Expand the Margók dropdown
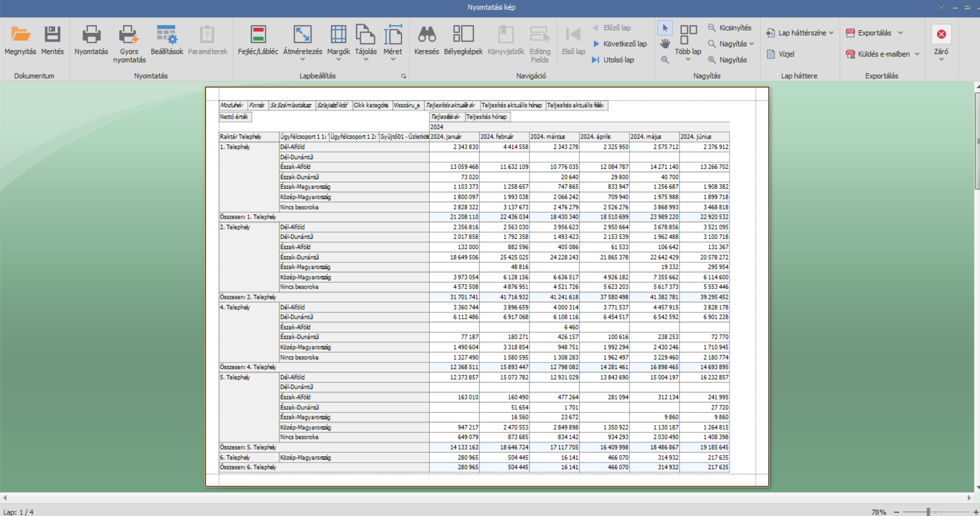The image size is (980, 516). coord(338,60)
